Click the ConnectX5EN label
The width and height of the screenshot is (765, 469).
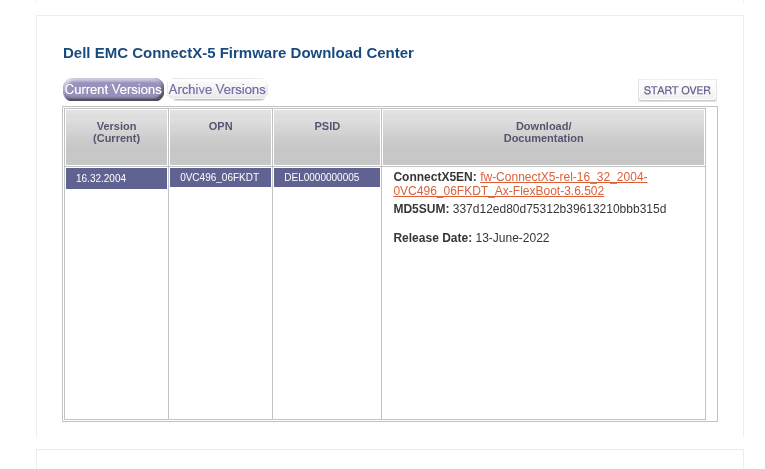click(x=435, y=177)
